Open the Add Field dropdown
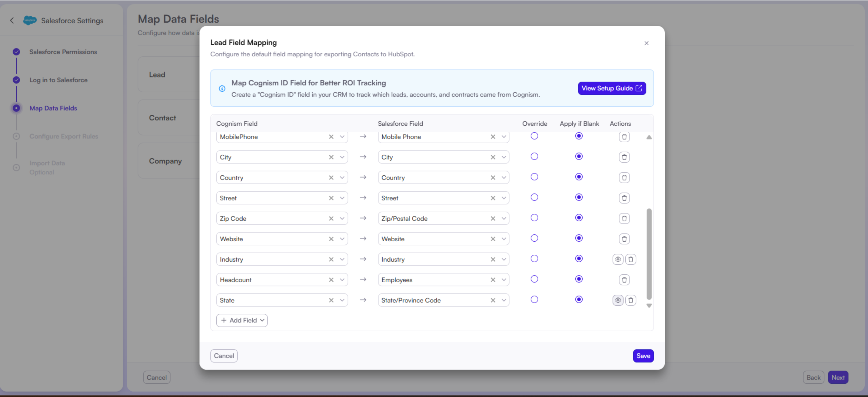868x397 pixels. click(242, 320)
